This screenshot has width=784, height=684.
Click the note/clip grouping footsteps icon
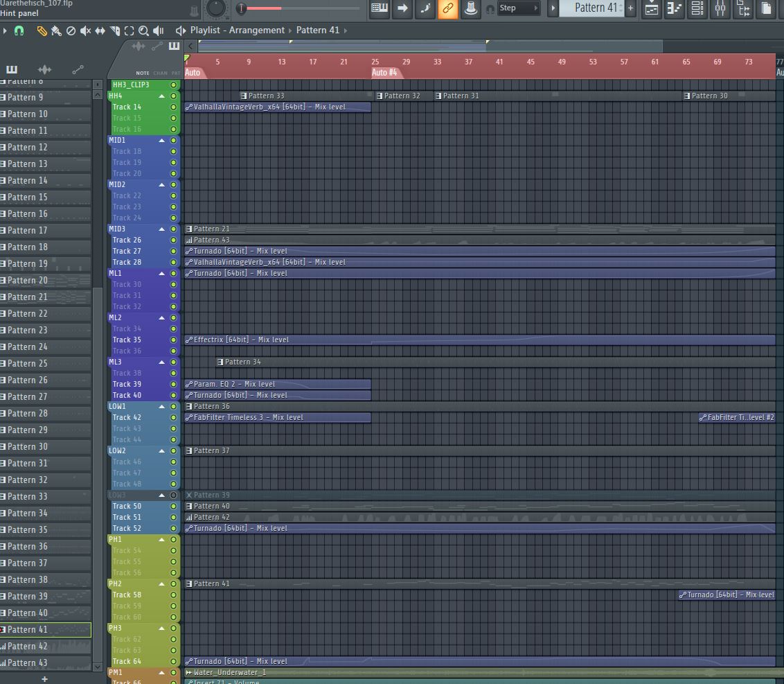(425, 8)
